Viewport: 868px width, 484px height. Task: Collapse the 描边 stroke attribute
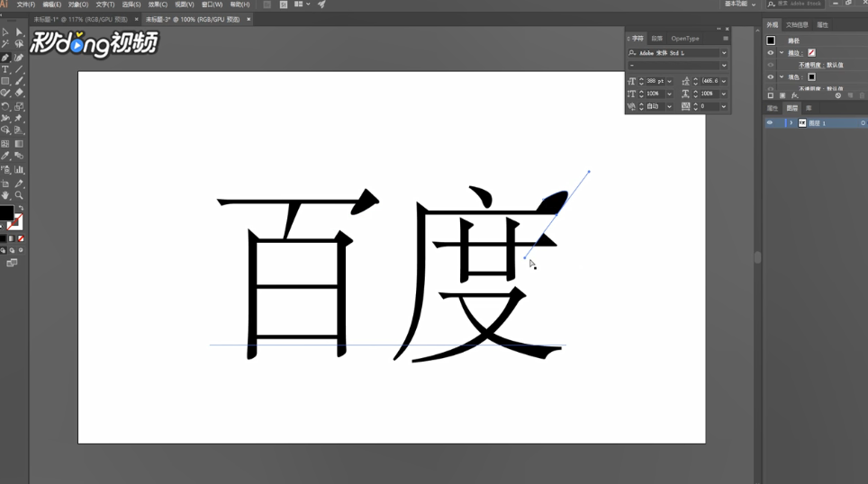(x=782, y=52)
